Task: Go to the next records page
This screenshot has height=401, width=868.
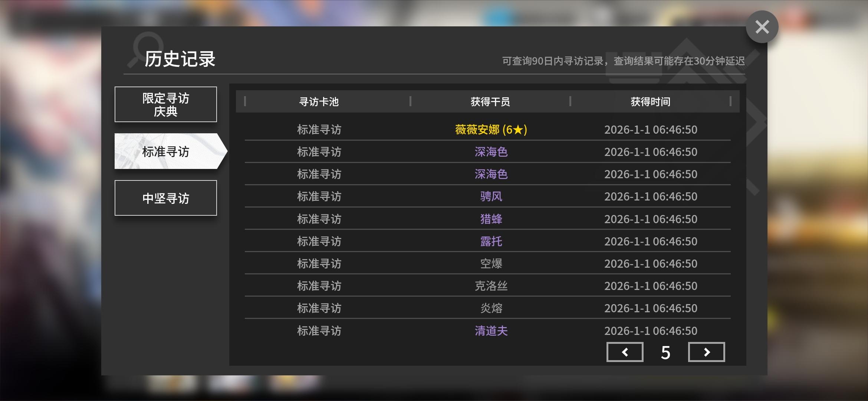Action: (706, 352)
